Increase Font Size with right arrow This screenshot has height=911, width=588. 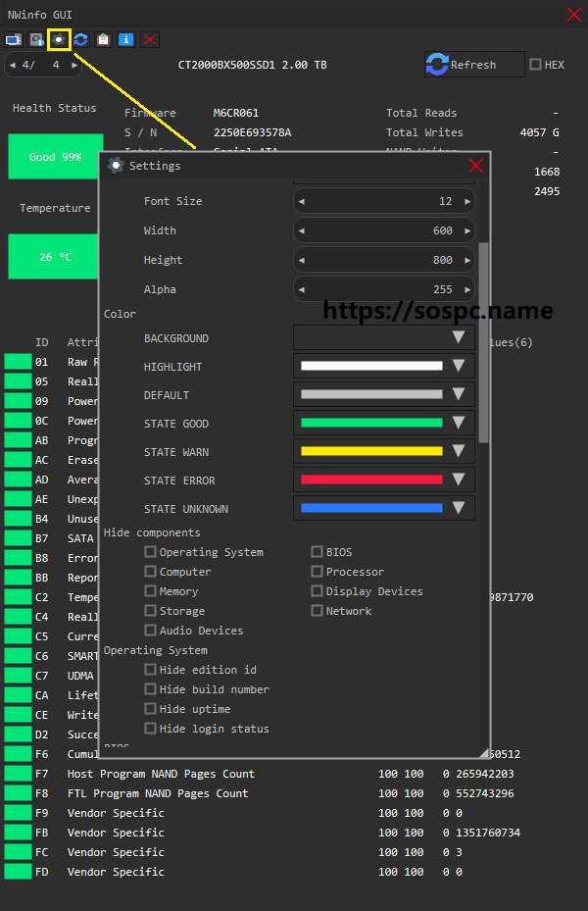467,201
